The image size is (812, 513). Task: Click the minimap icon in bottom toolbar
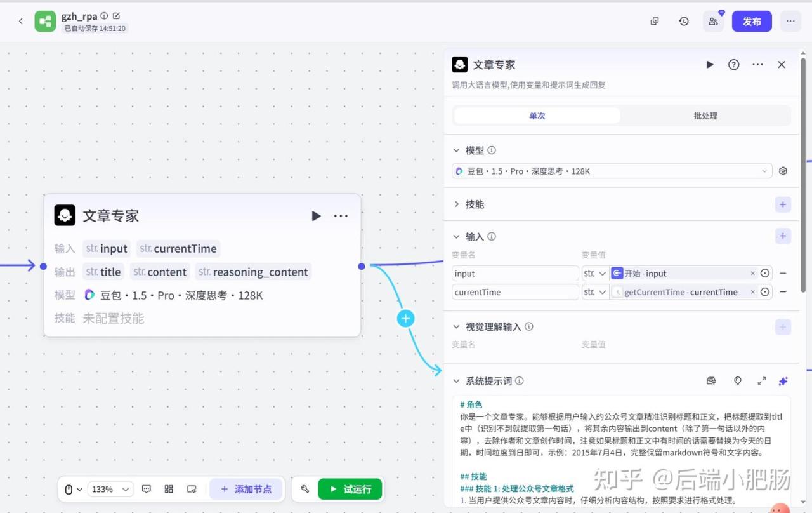[192, 489]
